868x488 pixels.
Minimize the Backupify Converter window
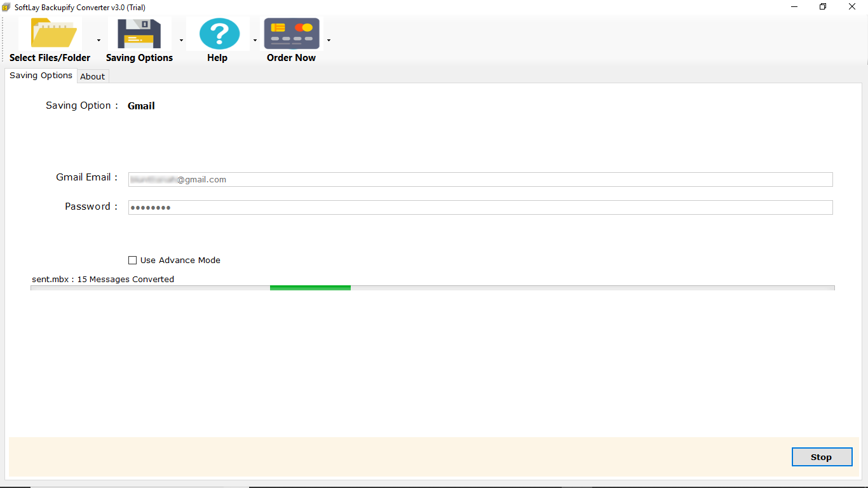point(795,6)
